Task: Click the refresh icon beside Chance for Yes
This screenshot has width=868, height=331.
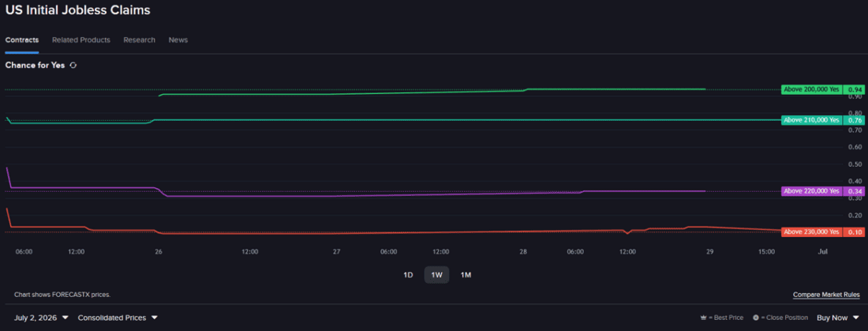Action: click(73, 66)
